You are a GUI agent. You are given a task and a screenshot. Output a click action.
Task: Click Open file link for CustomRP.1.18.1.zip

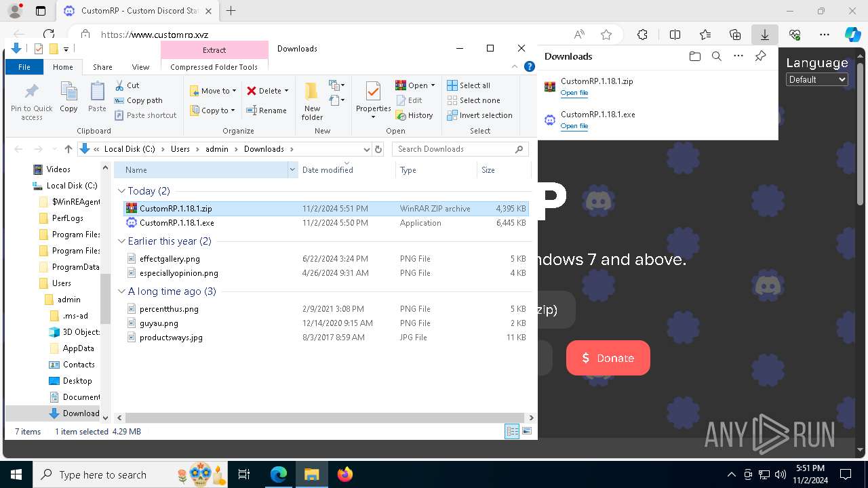574,93
